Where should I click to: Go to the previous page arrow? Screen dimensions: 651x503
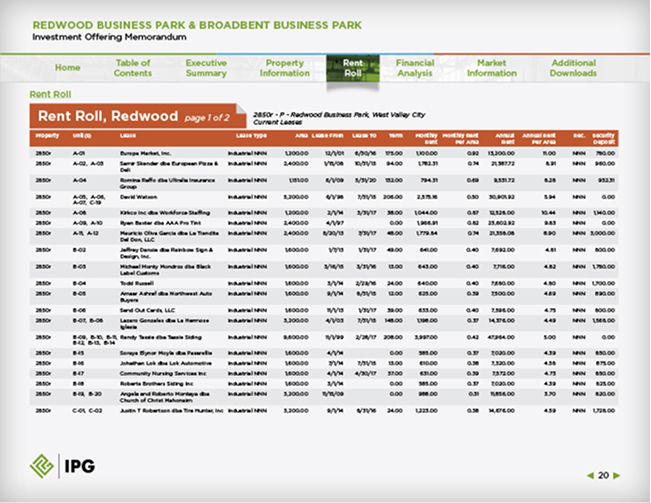[x=590, y=476]
